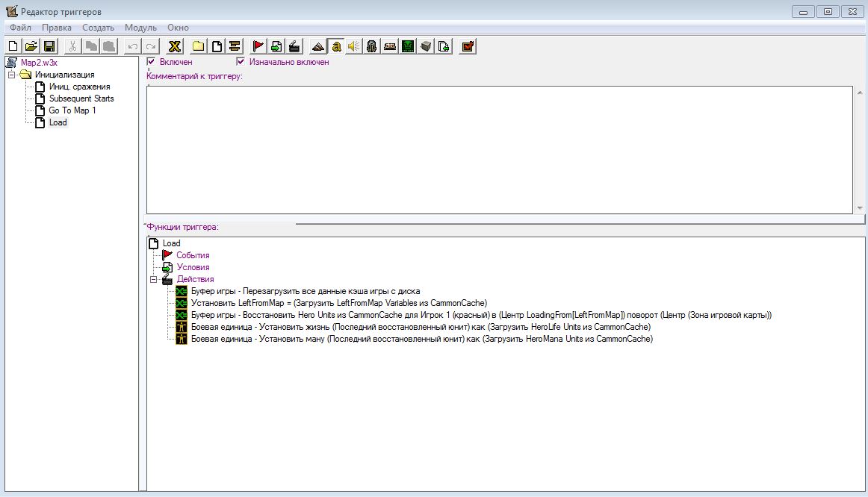The height and width of the screenshot is (497, 868).
Task: Open AI Editor green face icon
Action: [408, 46]
